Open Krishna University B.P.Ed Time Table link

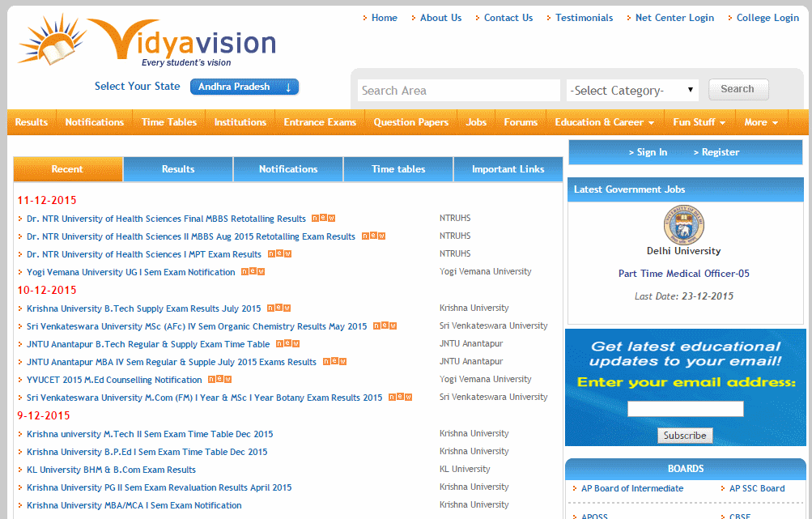coord(147,452)
